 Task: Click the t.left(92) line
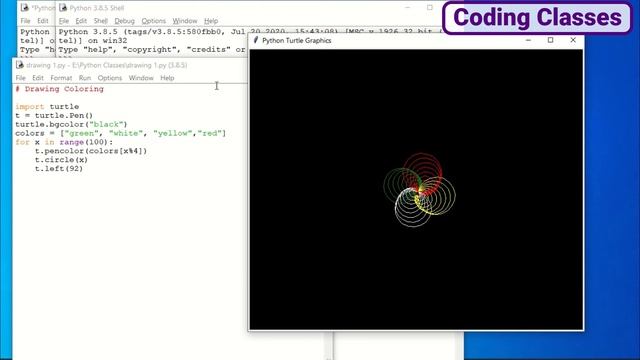(x=59, y=169)
